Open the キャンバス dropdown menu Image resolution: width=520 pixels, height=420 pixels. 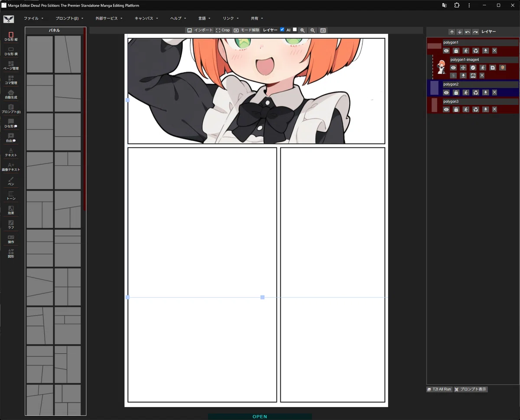(x=146, y=19)
